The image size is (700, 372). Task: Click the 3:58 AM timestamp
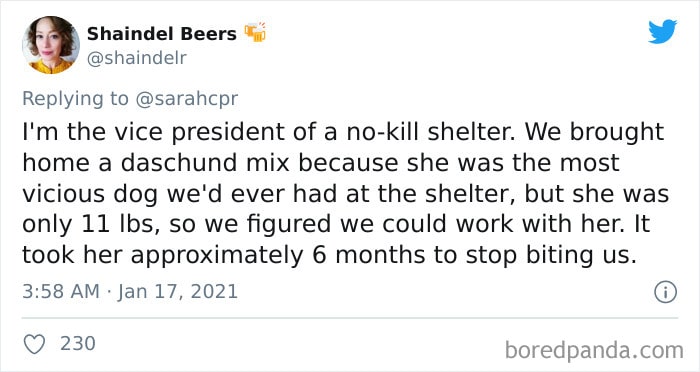coord(61,292)
